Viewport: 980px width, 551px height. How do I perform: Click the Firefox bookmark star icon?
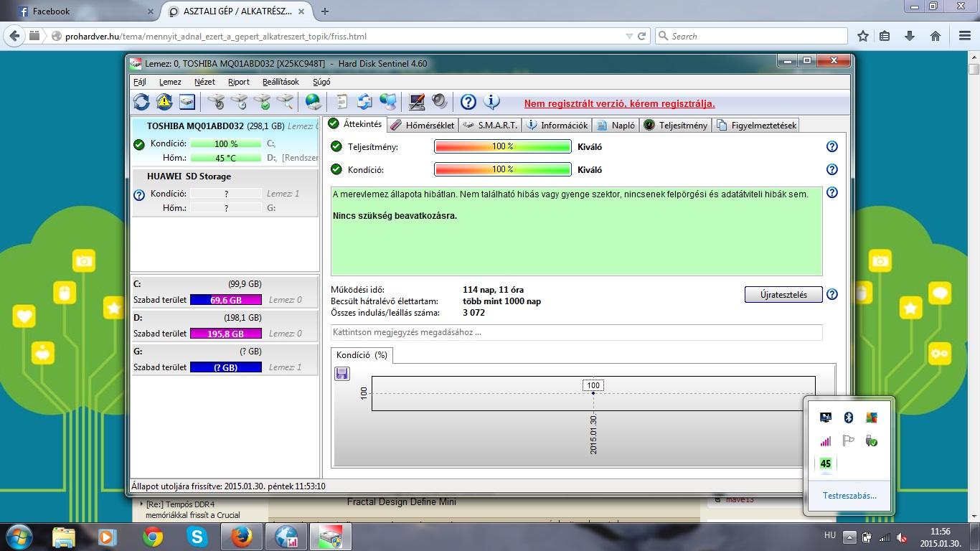point(863,36)
